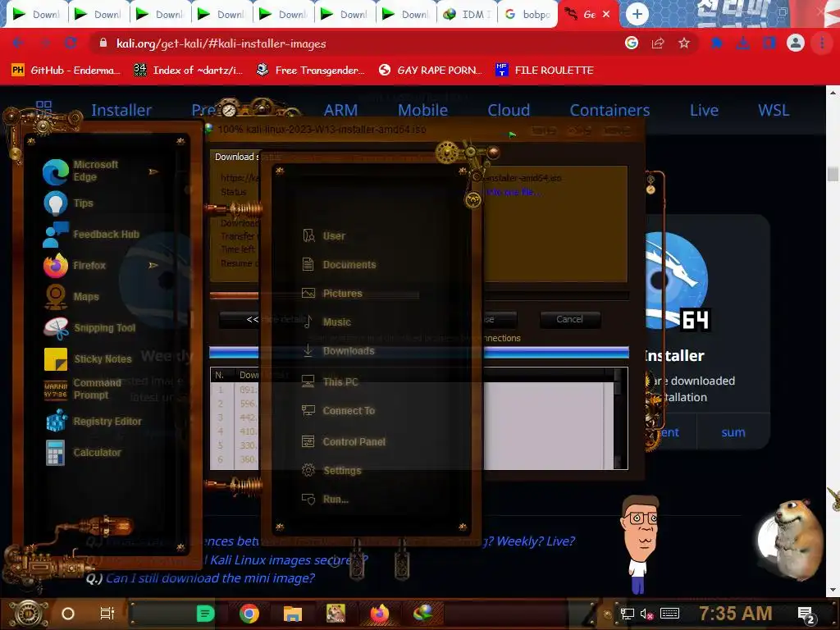Open the Chrome profile avatar
Viewport: 840px width, 630px height.
pos(796,43)
